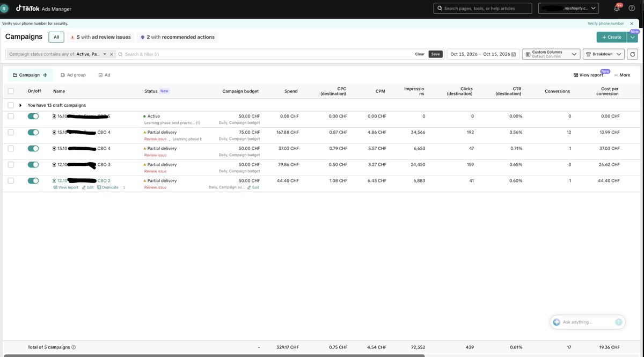Click the Learning phase best practice link on the 16.10 row

point(172,123)
